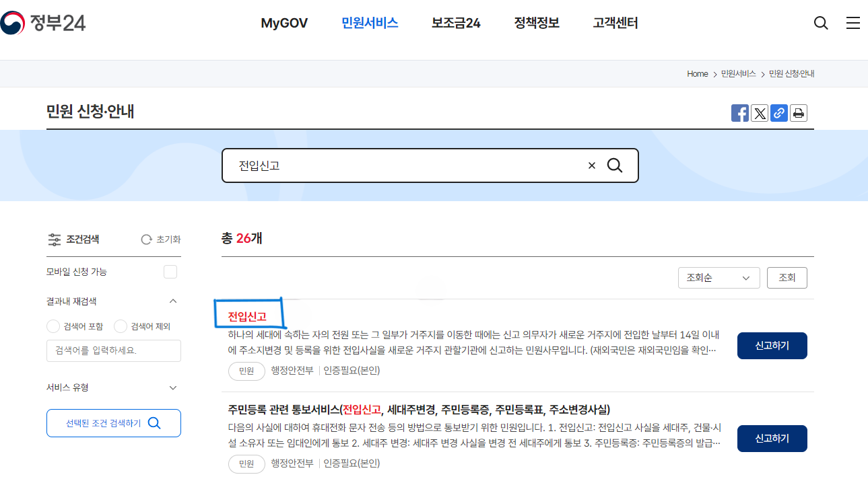Click the 초기화 reset icon
This screenshot has height=483, width=868.
(x=146, y=239)
